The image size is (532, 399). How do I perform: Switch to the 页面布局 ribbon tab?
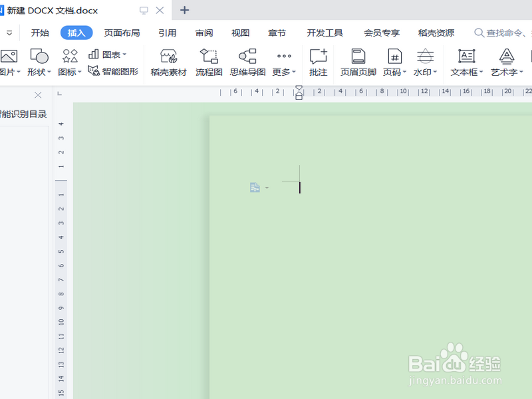click(121, 32)
